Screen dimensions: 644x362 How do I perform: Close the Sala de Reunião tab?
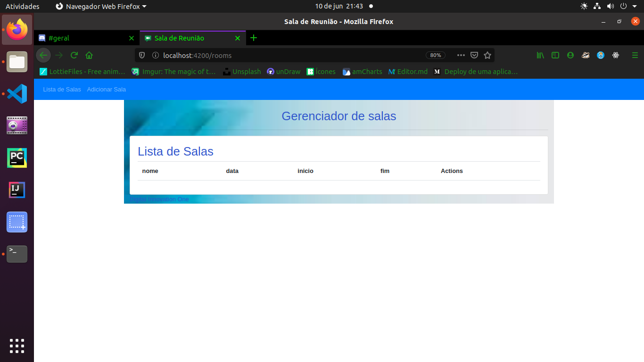(x=238, y=38)
